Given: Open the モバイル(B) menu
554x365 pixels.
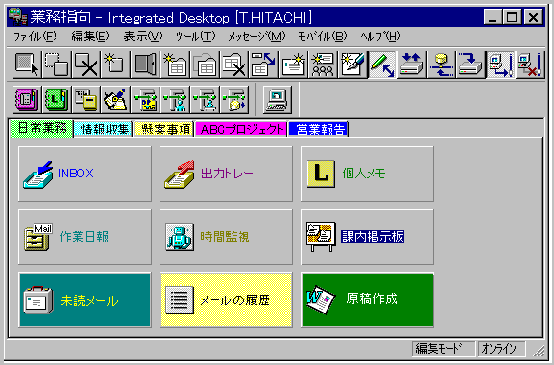Looking at the screenshot, I should click(x=323, y=36).
